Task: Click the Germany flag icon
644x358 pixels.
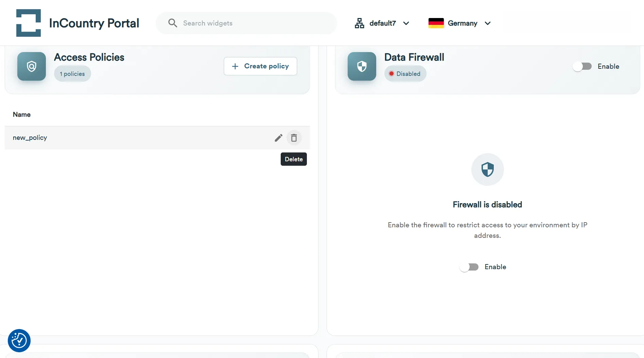Action: [436, 23]
